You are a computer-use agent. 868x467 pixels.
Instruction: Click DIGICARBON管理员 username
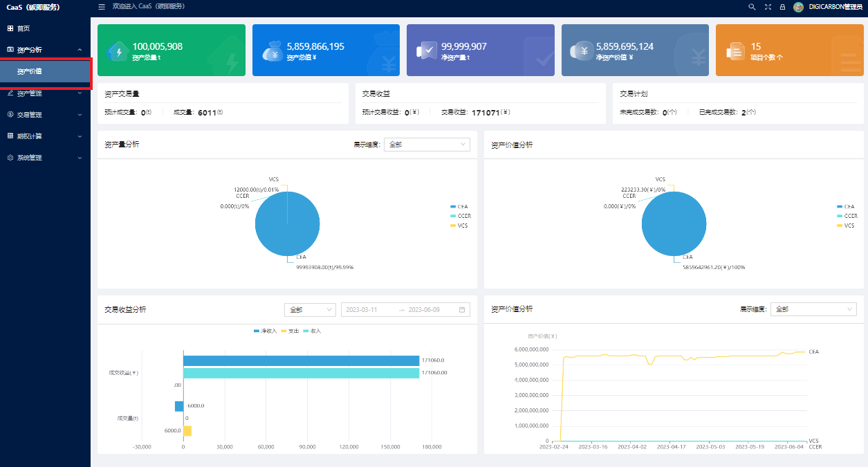pos(835,7)
